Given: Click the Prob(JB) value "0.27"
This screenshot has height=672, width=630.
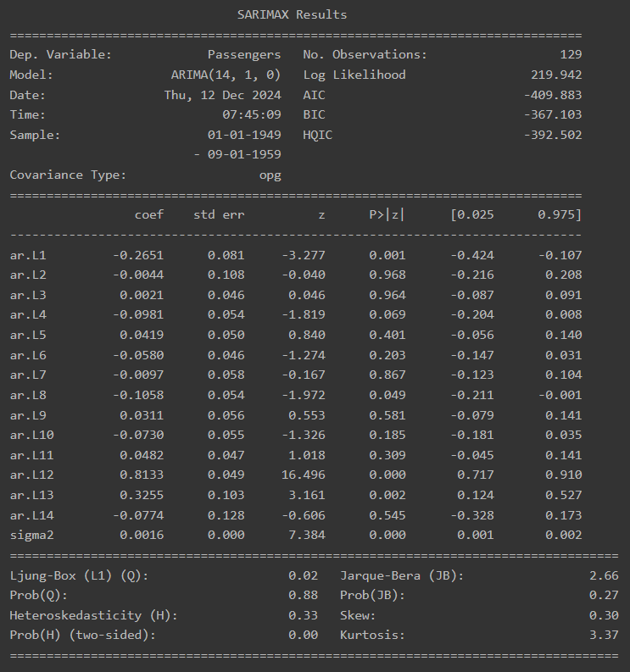Looking at the screenshot, I should [604, 595].
